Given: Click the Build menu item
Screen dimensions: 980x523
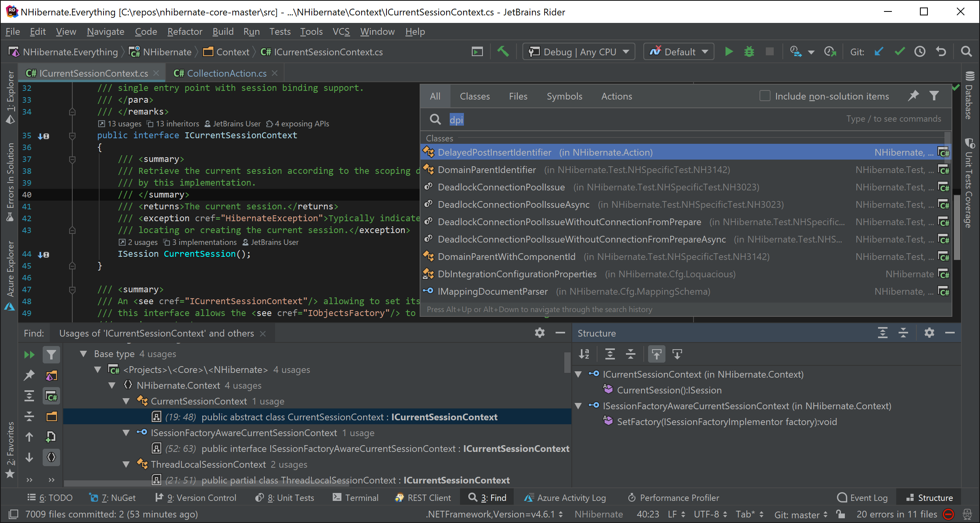Looking at the screenshot, I should point(223,31).
